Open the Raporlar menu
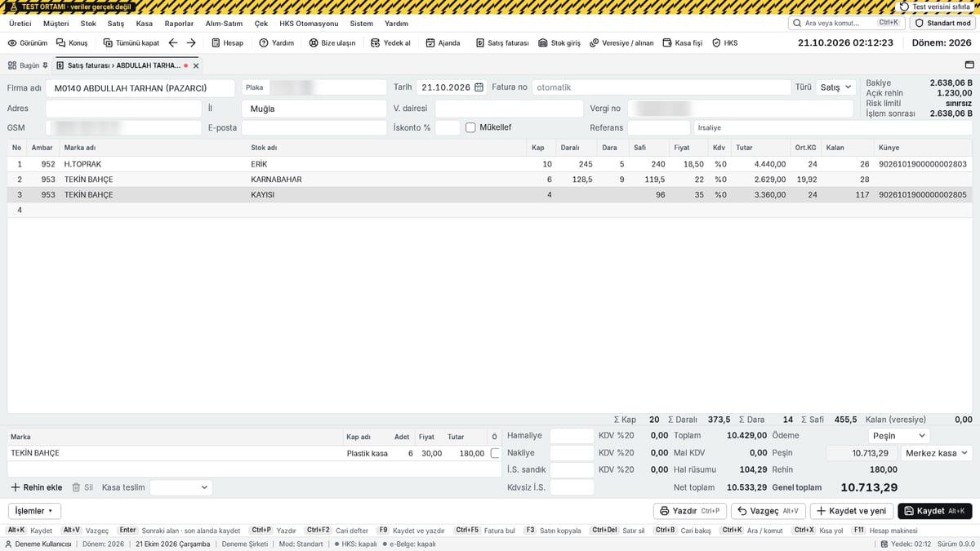The image size is (980, 551). pos(179,24)
